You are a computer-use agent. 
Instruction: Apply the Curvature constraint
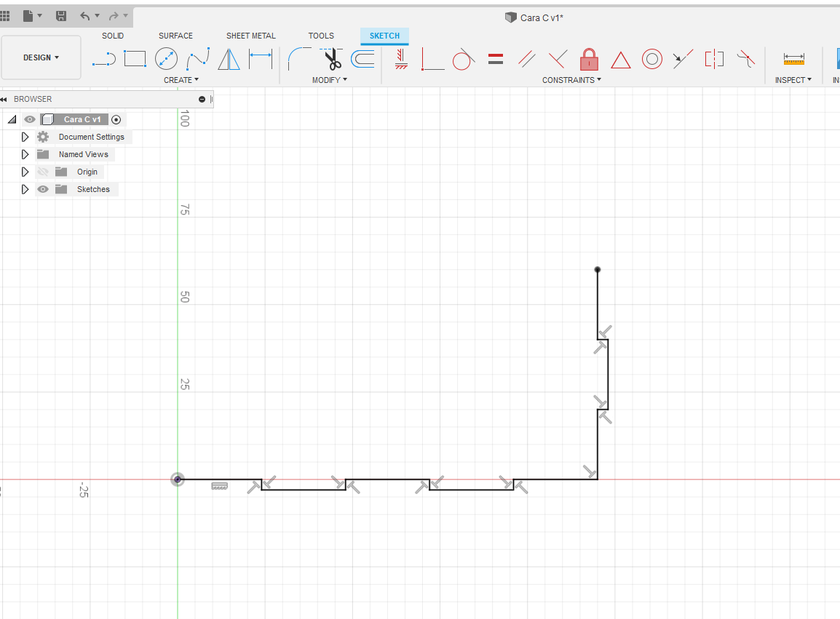pos(745,59)
